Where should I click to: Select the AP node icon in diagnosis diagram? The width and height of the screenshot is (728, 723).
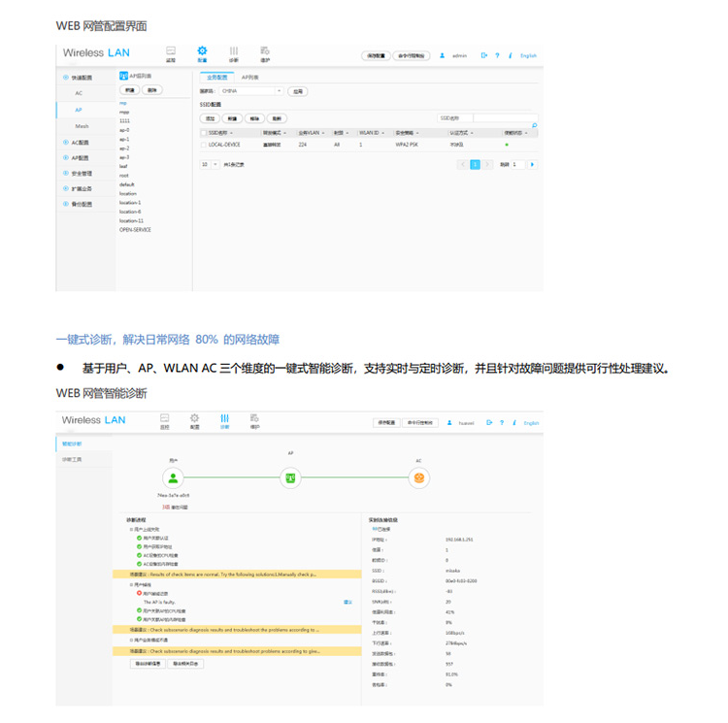click(290, 477)
